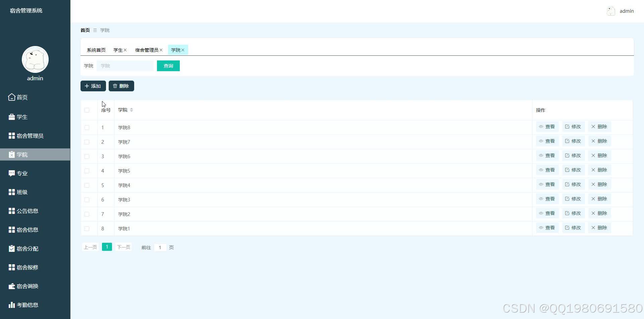
Task: Open 公告信息 in the sidebar
Action: coord(35,211)
